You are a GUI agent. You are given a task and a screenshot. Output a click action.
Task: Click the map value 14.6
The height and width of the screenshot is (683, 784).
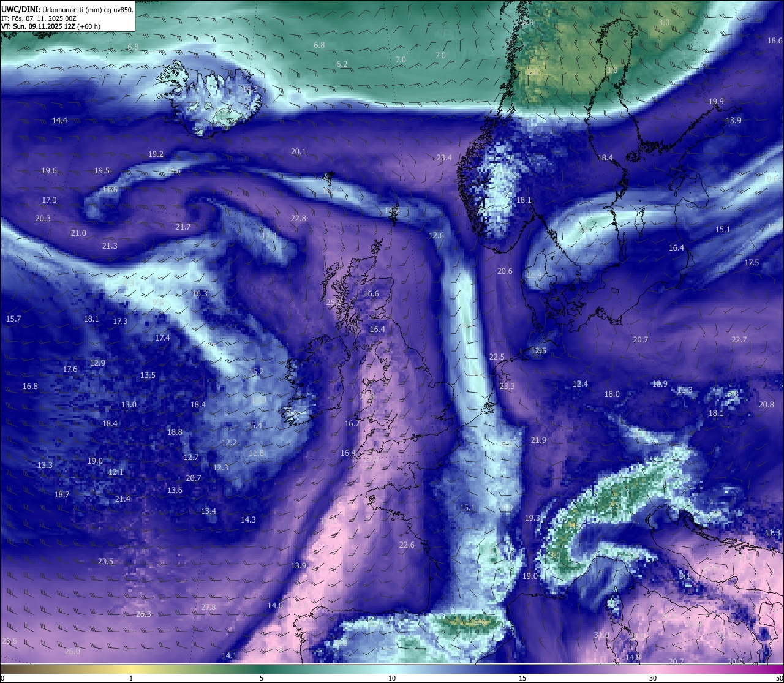[275, 606]
